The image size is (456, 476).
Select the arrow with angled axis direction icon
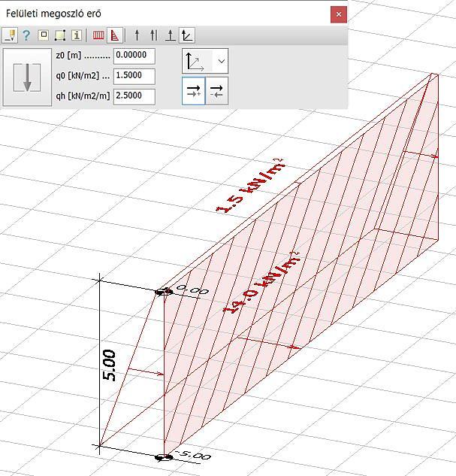point(187,35)
